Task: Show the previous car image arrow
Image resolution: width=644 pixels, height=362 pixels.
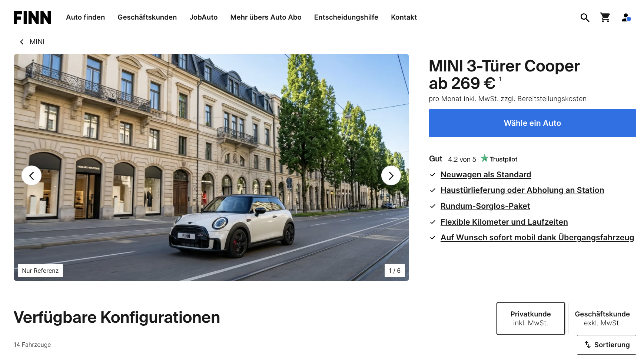Action: click(x=31, y=175)
